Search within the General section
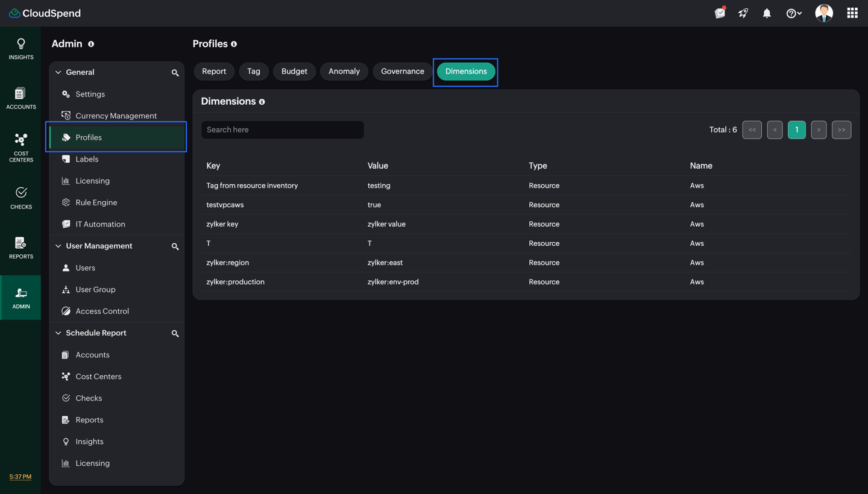 point(175,73)
